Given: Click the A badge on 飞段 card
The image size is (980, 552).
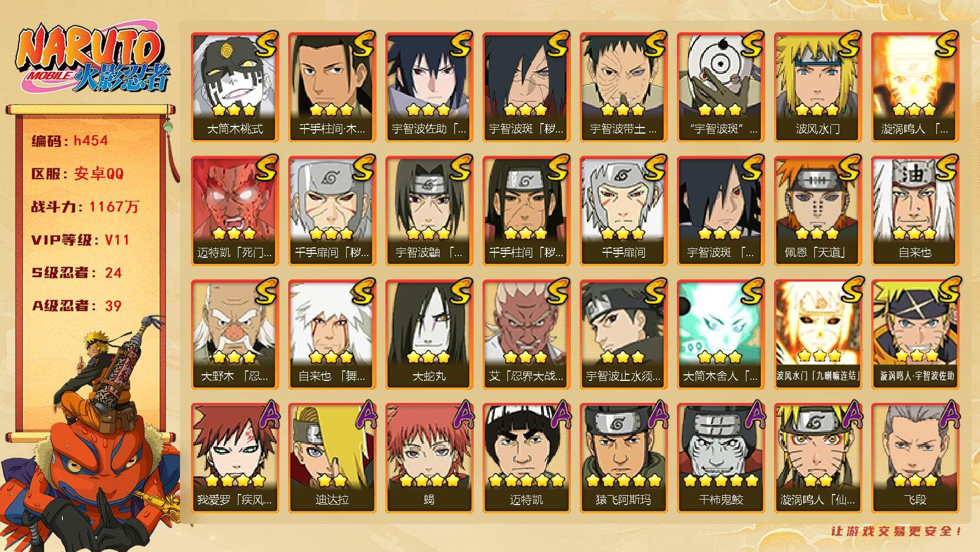Looking at the screenshot, I should coord(947,415).
